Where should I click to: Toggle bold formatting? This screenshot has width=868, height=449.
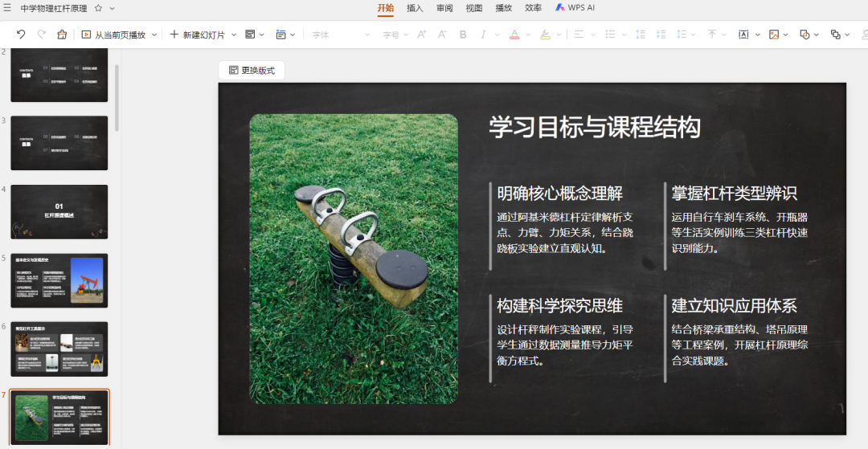(x=463, y=35)
